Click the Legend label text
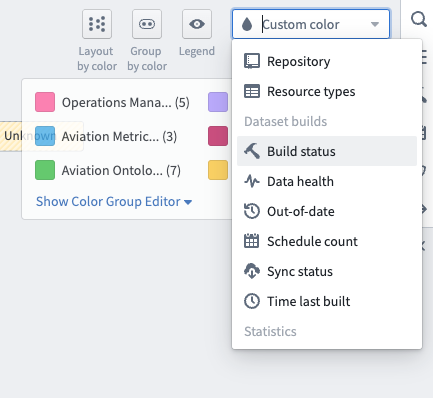Screen dimensions: 433x398 point(197,51)
